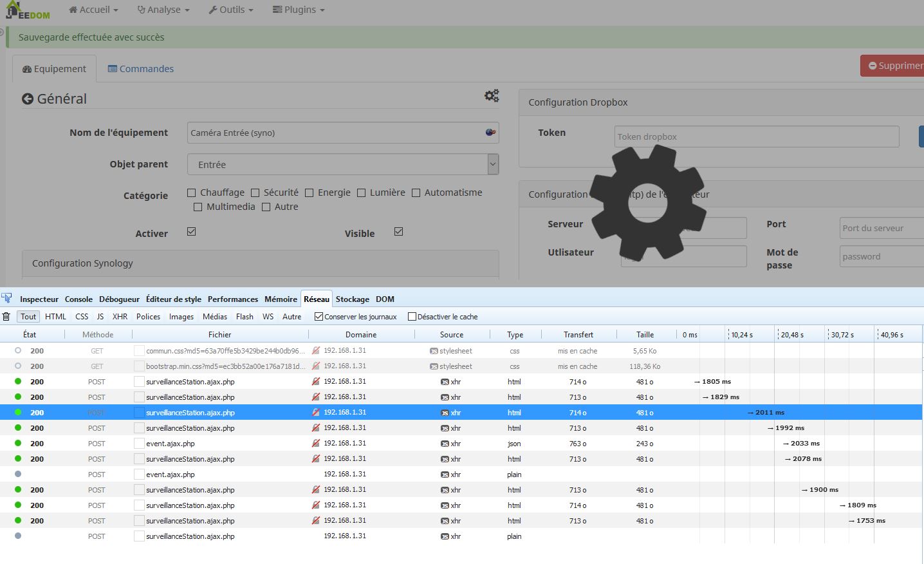
Task: Filter network requests by XHR
Action: tap(120, 316)
